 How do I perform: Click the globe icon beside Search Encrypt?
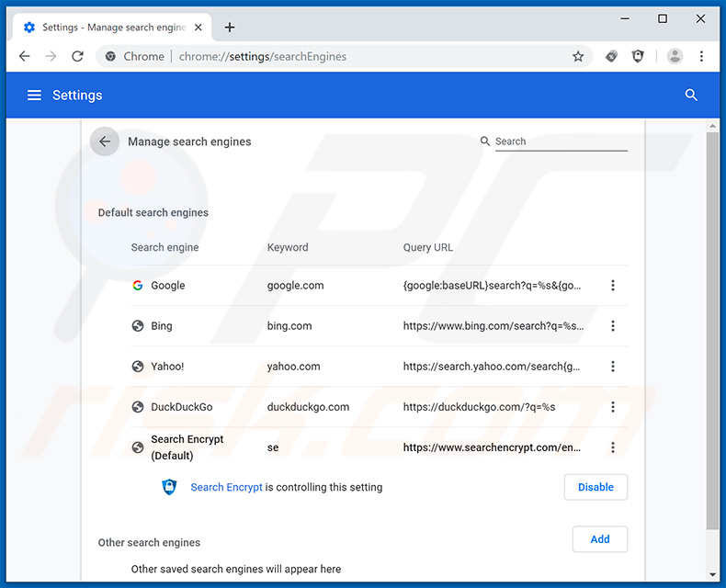(x=138, y=447)
